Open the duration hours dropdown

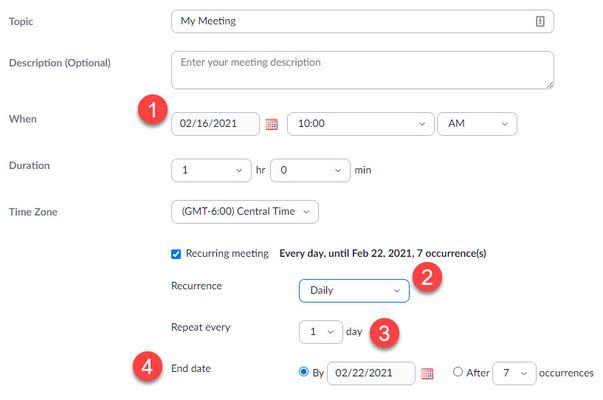pyautogui.click(x=210, y=170)
